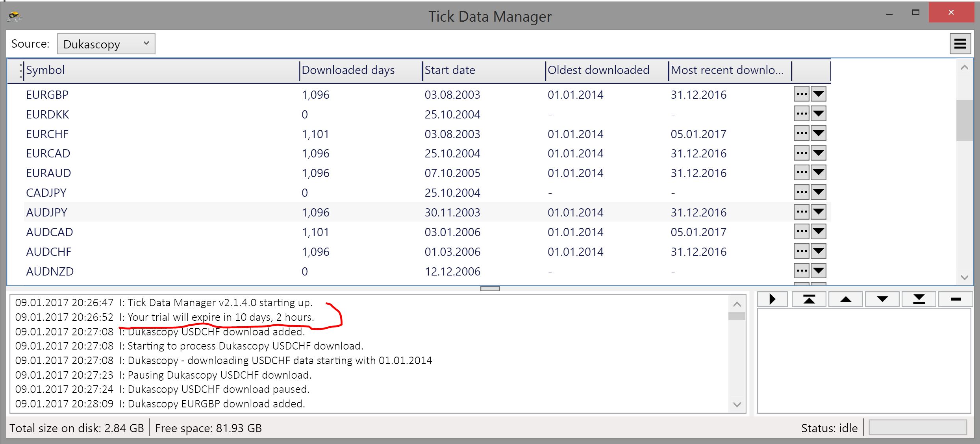Open the hamburger menu at top right
Viewport: 980px width, 444px height.
coord(960,44)
